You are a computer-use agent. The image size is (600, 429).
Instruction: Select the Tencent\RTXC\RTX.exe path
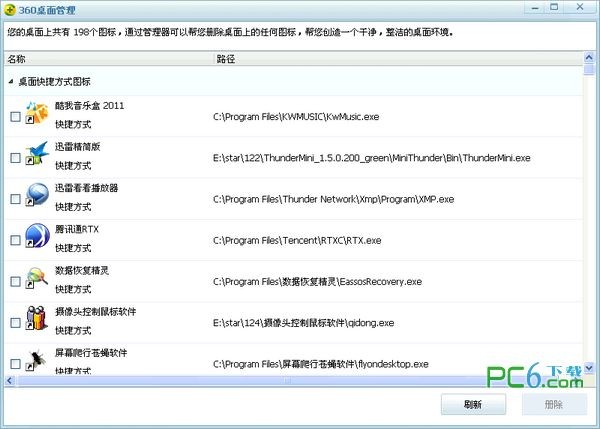[x=297, y=240]
